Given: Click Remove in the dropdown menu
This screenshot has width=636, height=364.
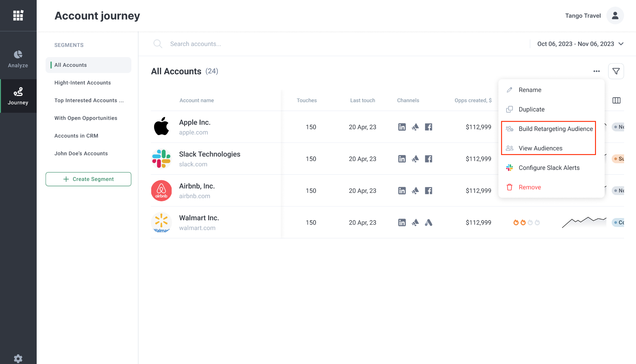Looking at the screenshot, I should (529, 187).
